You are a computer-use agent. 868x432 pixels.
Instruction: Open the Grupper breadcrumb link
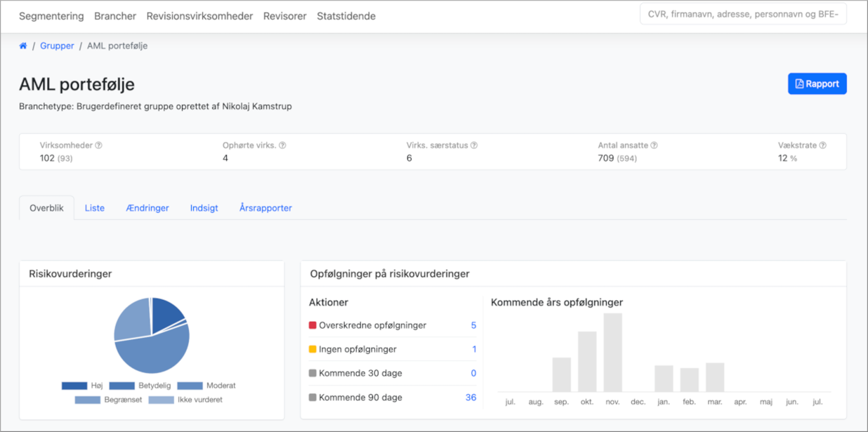click(57, 46)
